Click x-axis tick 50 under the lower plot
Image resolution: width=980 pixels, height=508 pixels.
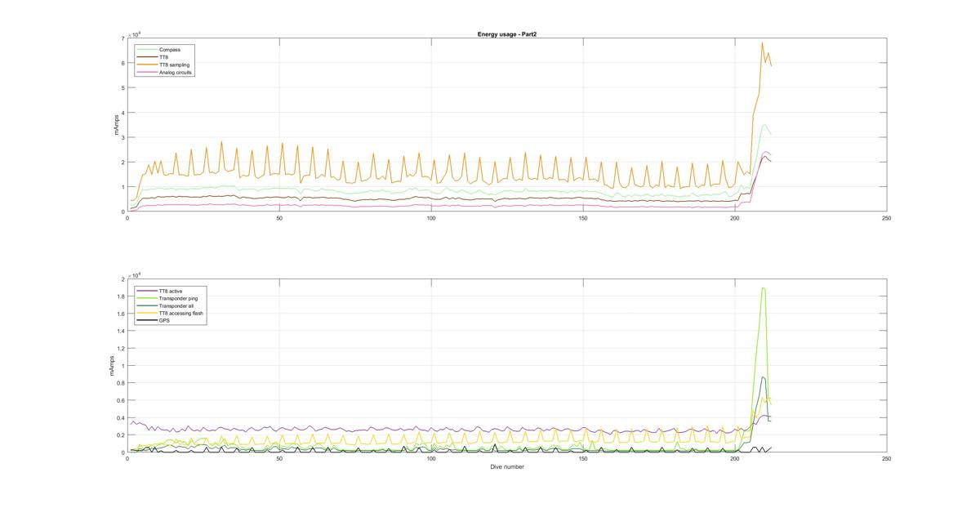coord(279,459)
